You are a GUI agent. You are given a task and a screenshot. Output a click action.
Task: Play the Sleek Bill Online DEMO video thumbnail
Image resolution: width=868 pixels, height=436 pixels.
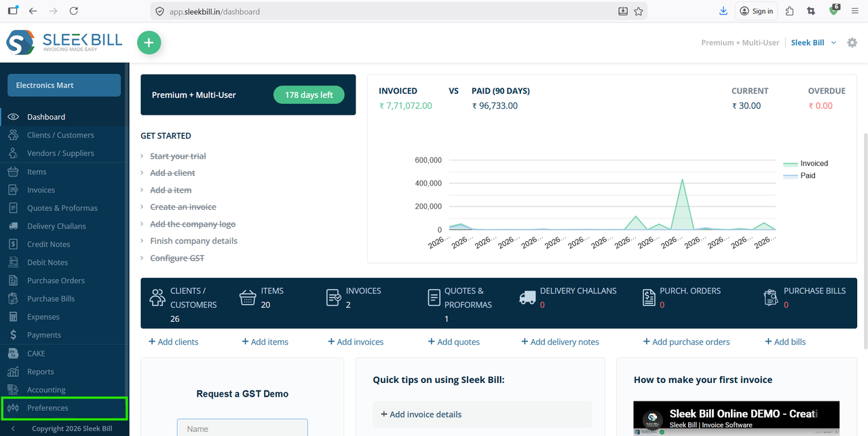tap(736, 418)
